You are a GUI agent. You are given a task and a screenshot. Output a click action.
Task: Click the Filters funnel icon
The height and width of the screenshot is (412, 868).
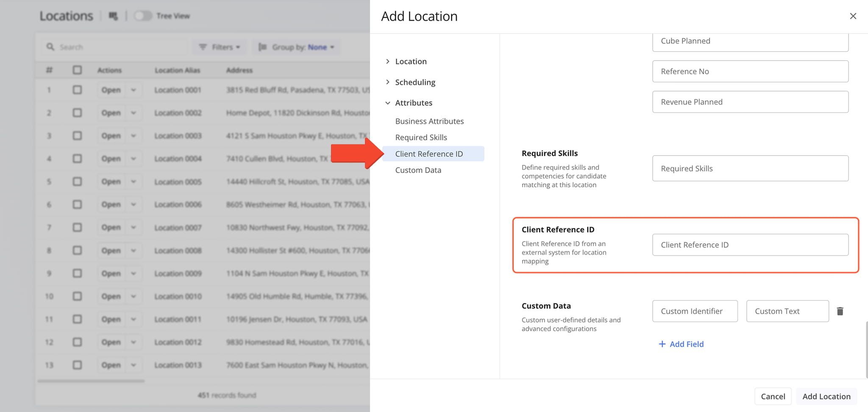pyautogui.click(x=203, y=47)
